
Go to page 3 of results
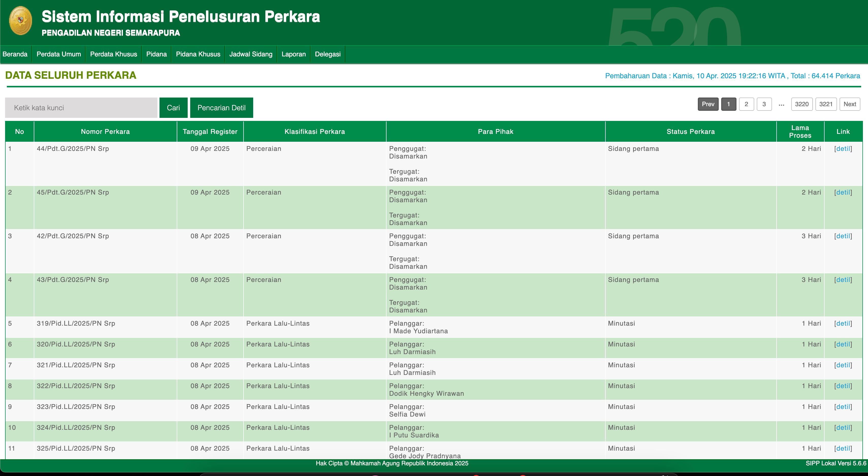[x=764, y=104]
